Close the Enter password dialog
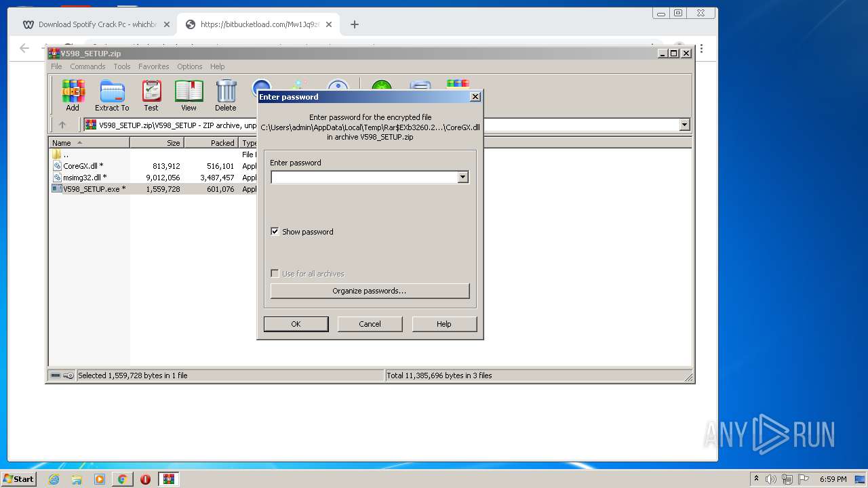Screen dimensions: 868x488 click(475, 97)
